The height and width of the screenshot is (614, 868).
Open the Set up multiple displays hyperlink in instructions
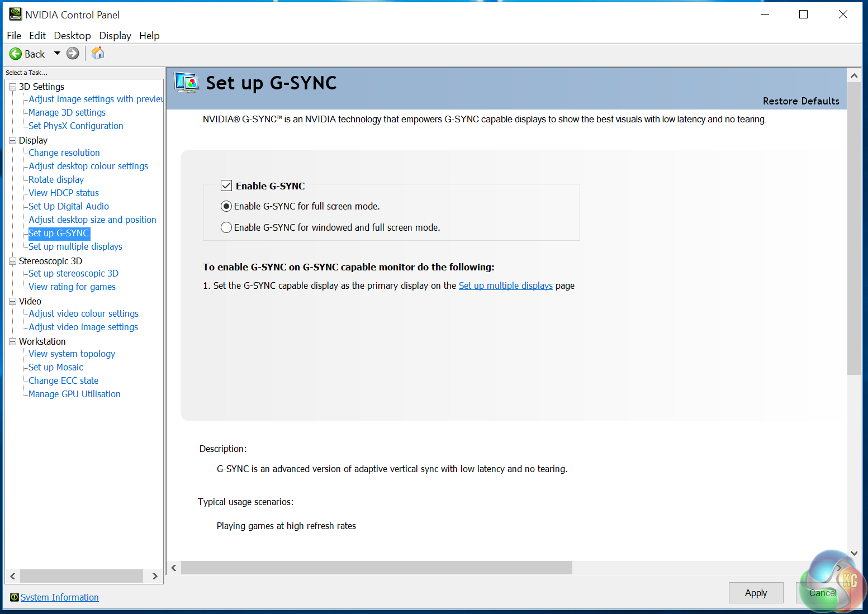pyautogui.click(x=505, y=285)
